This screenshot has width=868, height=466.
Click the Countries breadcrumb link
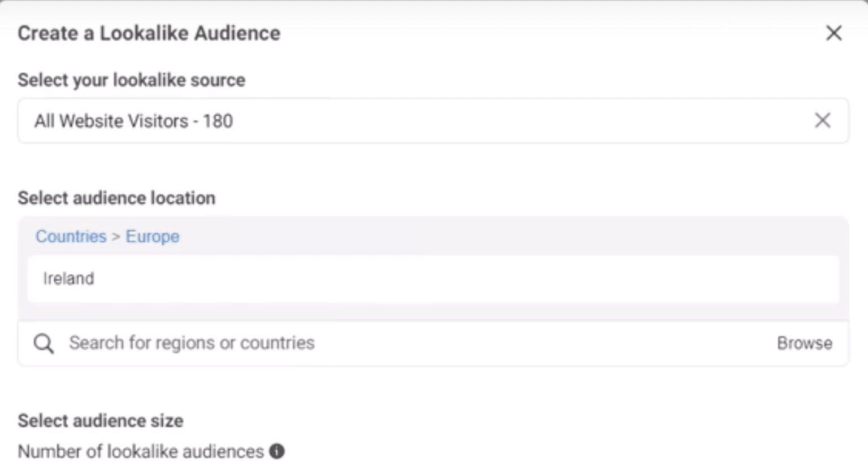click(71, 236)
